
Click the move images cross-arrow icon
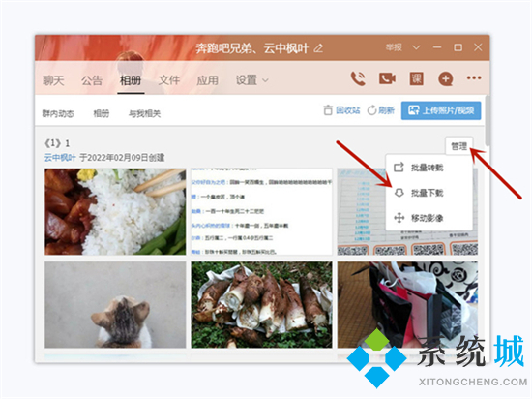(399, 218)
